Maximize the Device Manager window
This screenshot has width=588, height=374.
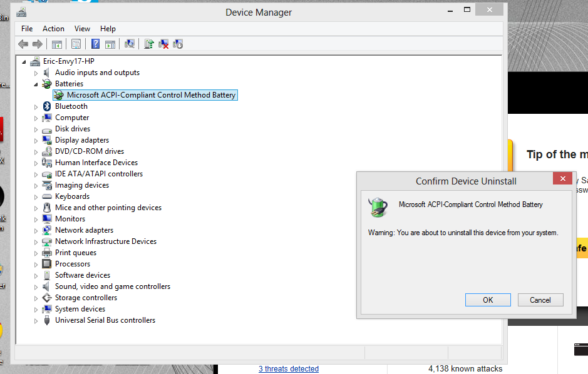pos(467,10)
